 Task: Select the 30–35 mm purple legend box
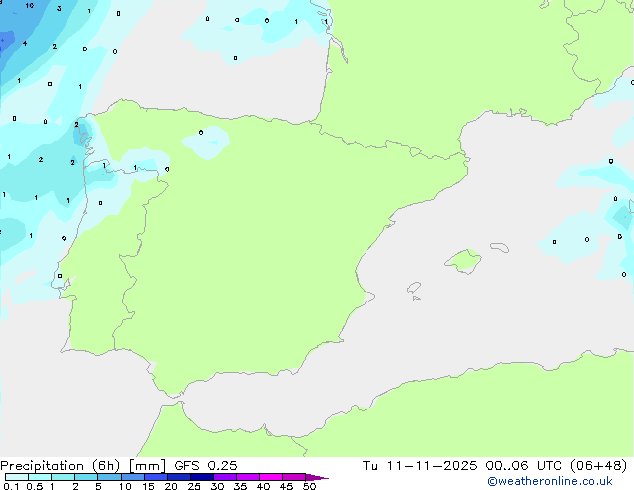click(x=225, y=477)
